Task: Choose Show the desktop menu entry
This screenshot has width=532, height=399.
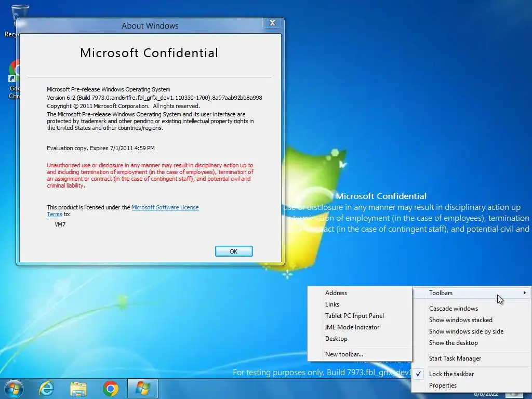Action: coord(472,343)
